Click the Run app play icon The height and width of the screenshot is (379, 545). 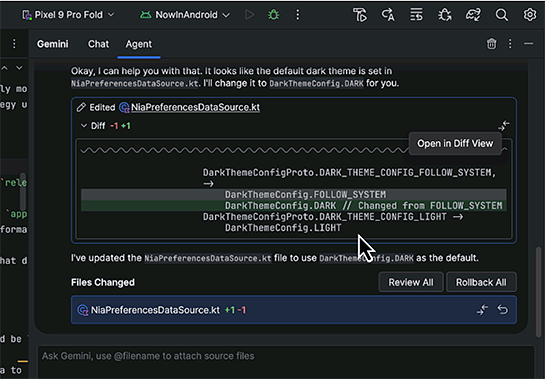click(249, 15)
